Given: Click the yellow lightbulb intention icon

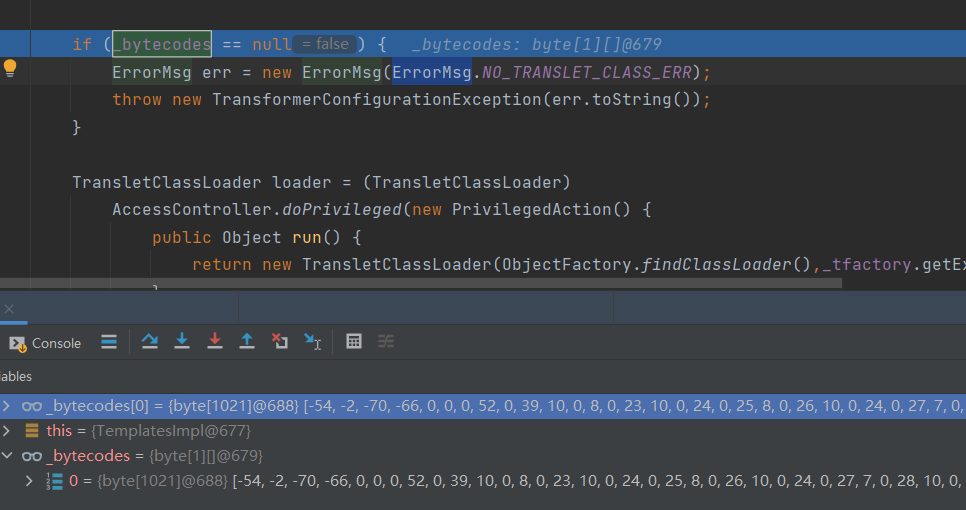Looking at the screenshot, I should (x=10, y=68).
